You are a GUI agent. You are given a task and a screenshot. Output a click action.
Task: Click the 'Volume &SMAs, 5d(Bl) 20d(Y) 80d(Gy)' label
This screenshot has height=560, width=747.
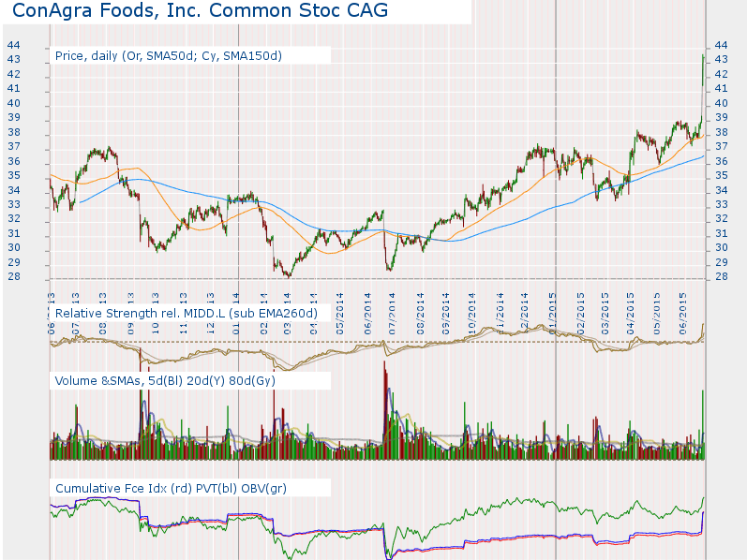165,380
